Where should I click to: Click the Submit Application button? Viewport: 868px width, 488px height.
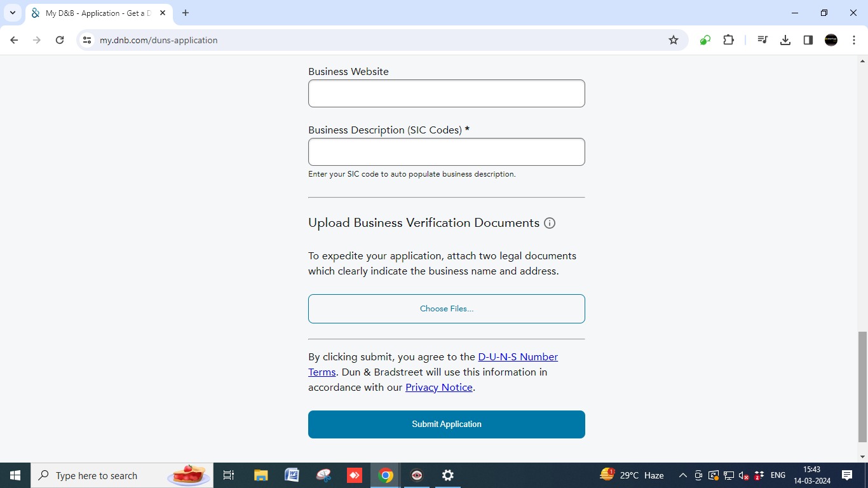pos(446,424)
